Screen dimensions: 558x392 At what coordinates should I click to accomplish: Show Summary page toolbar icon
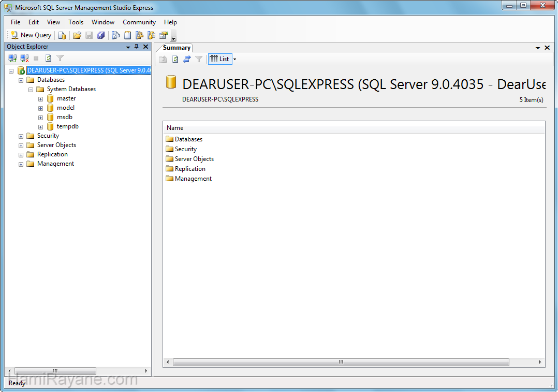(127, 35)
